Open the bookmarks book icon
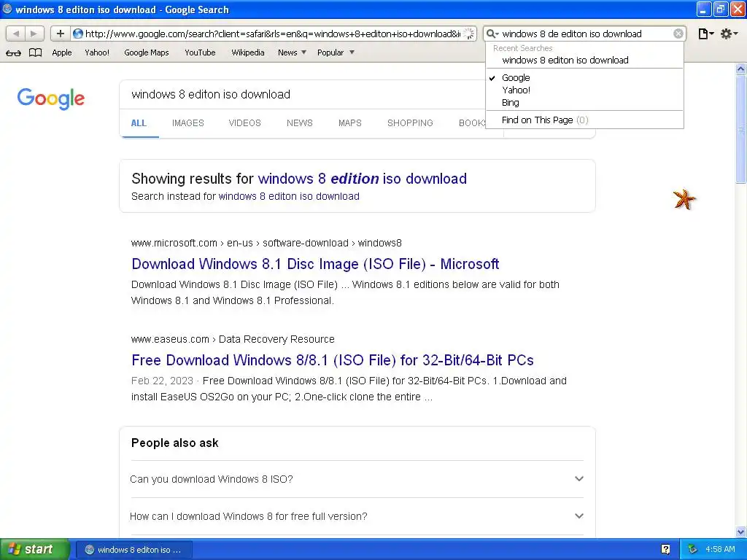Screen dimensions: 747x560 (35, 52)
